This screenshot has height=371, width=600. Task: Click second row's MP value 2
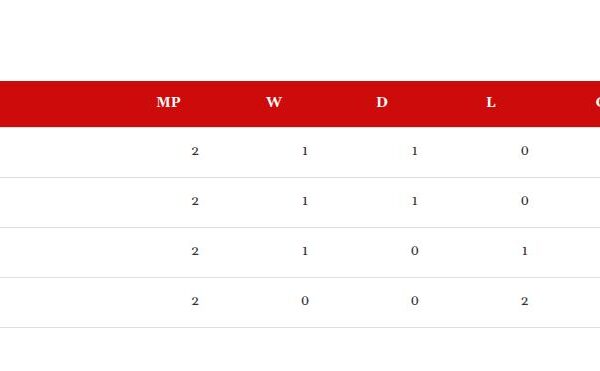[x=195, y=201]
